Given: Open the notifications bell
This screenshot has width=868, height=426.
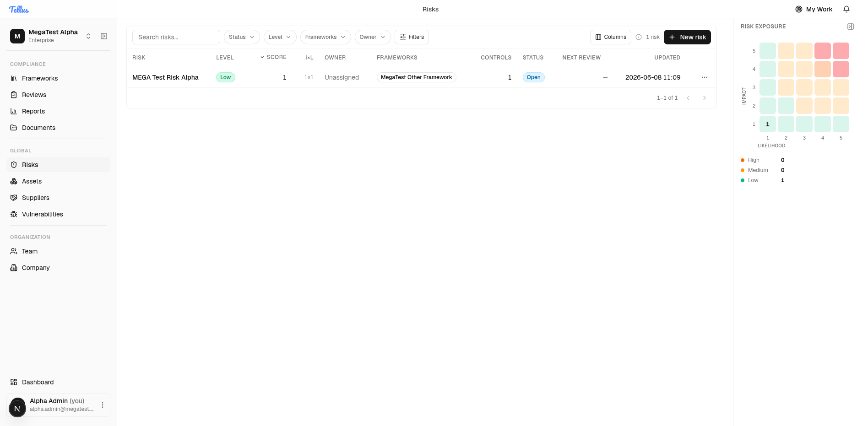Looking at the screenshot, I should pyautogui.click(x=846, y=9).
